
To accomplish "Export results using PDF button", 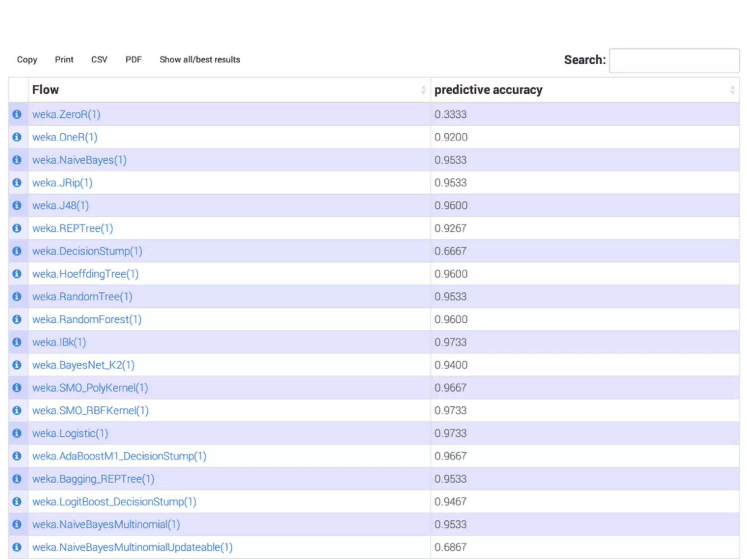I will pyautogui.click(x=133, y=59).
